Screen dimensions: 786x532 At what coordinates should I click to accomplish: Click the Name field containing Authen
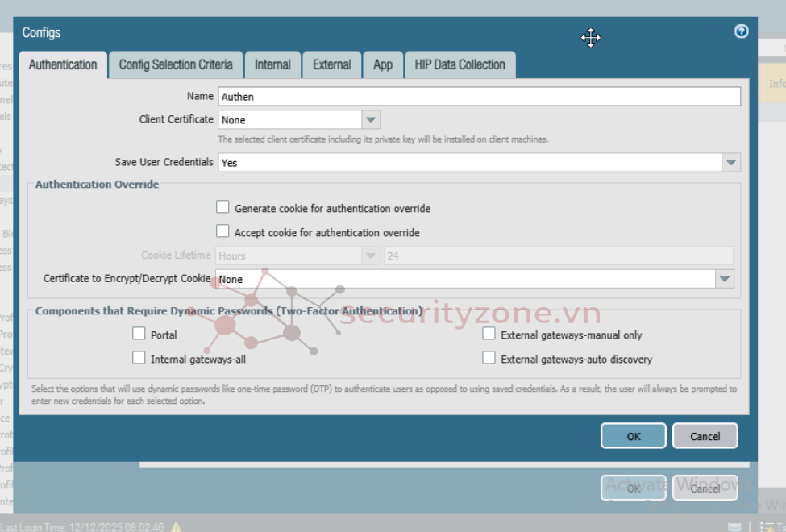coord(479,97)
